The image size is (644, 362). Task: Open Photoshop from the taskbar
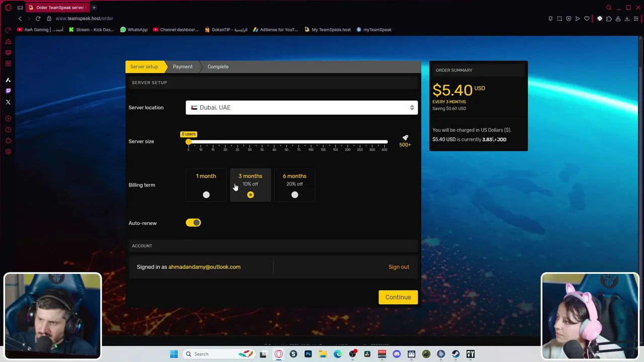point(308,354)
